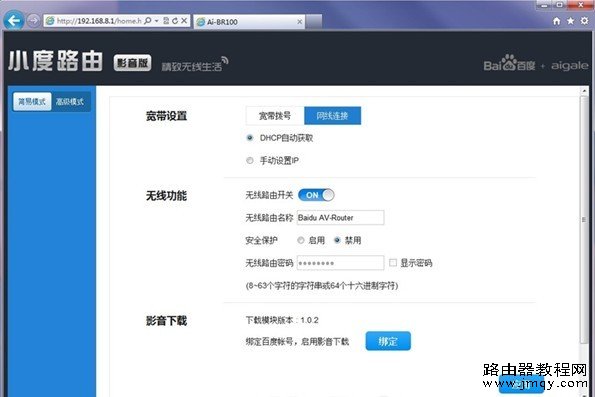The height and width of the screenshot is (397, 595).
Task: Click the compatibility view icon in address bar
Action: (166, 20)
